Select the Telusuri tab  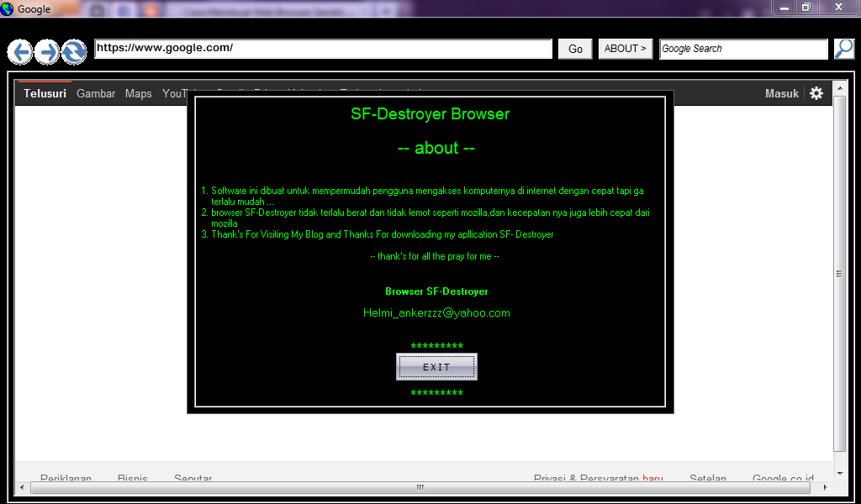coord(45,93)
